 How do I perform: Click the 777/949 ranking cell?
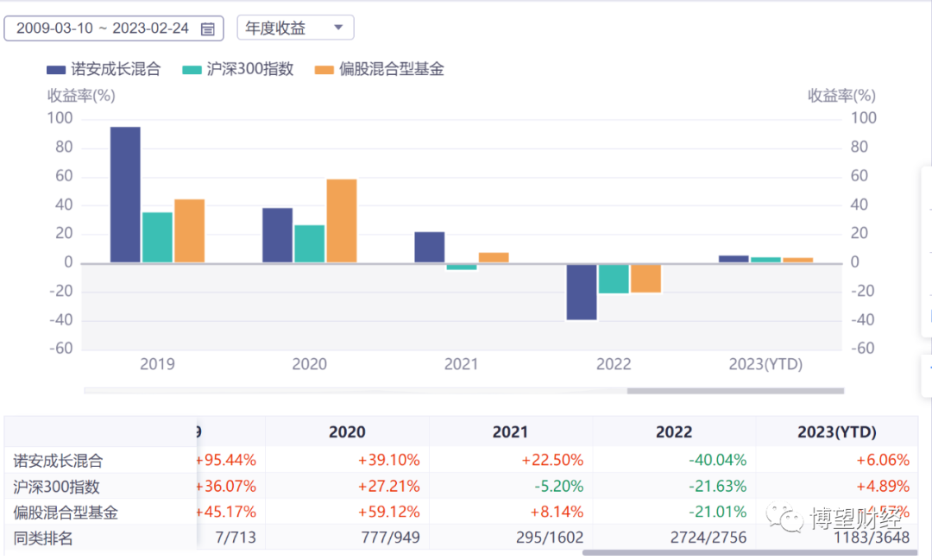tap(390, 538)
